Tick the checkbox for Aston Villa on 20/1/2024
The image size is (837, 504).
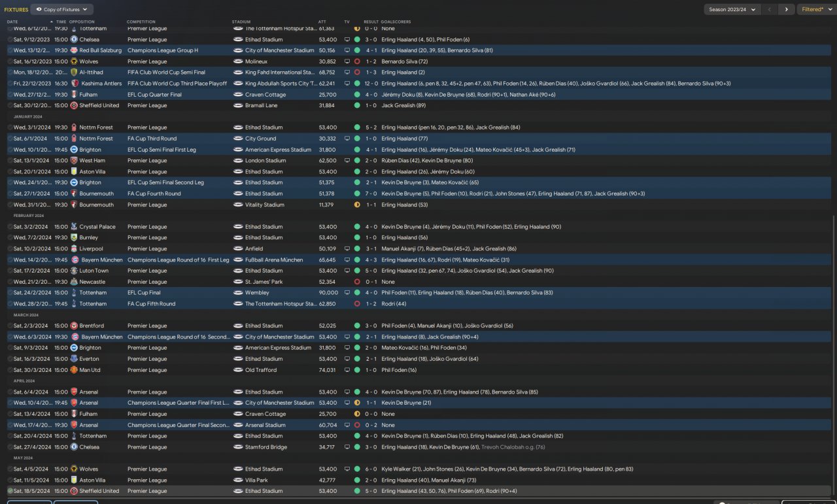pyautogui.click(x=10, y=172)
